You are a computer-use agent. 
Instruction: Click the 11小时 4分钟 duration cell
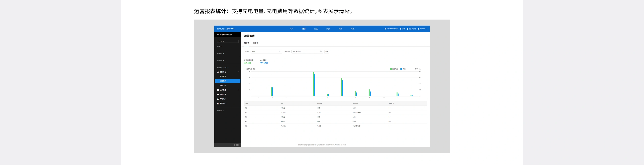pos(357,126)
